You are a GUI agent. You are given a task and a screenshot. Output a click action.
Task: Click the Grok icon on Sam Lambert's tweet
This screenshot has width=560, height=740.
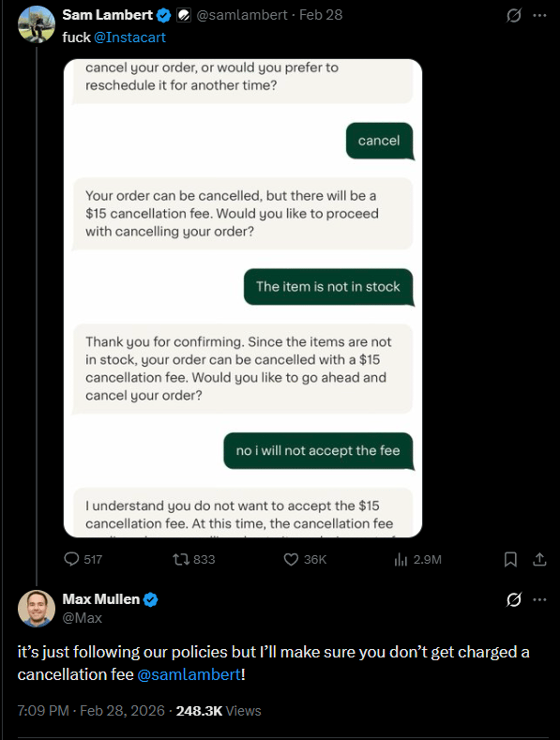[514, 15]
